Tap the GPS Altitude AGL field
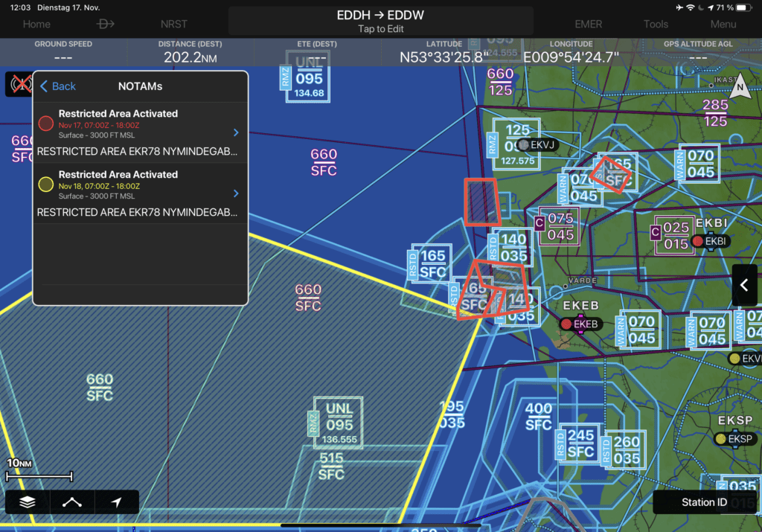The width and height of the screenshot is (762, 532). click(698, 51)
